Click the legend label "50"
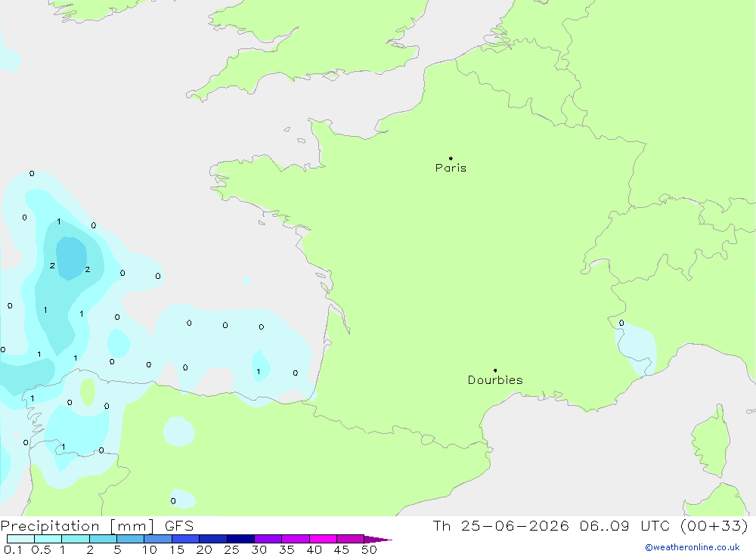Viewport: 756px width, 554px height. click(370, 549)
